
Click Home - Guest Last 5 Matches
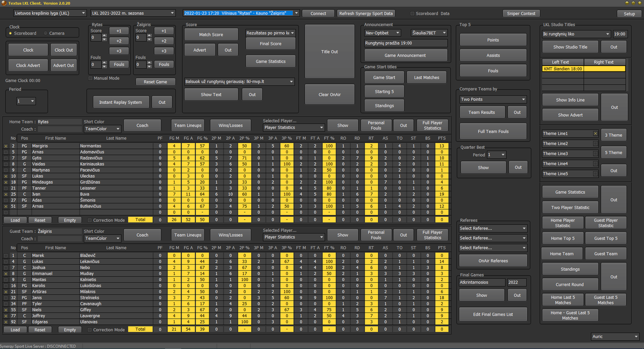(570, 315)
